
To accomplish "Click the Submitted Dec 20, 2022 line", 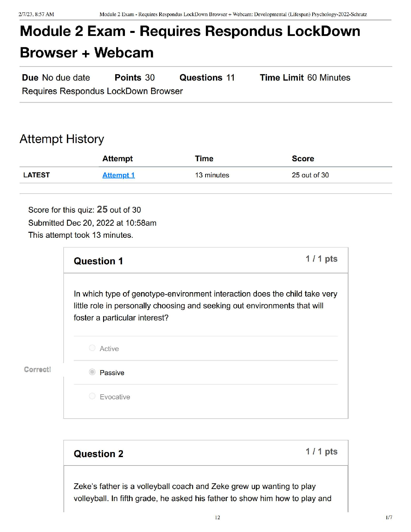I will (x=92, y=223).
